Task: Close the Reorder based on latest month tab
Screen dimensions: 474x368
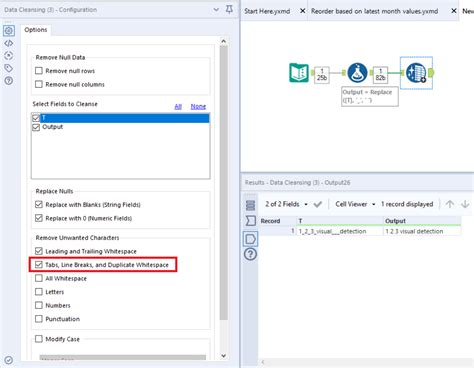Action: 454,11
